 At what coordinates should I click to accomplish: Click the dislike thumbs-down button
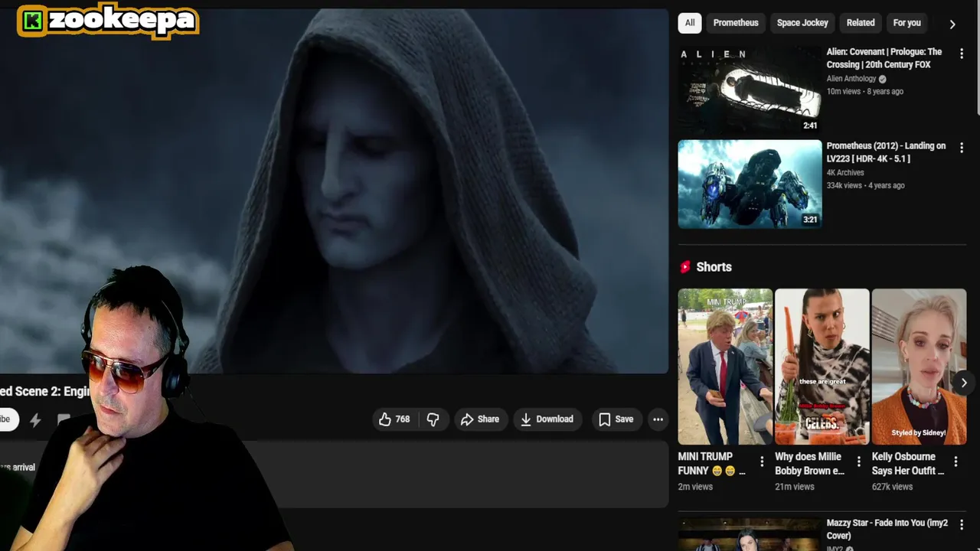tap(433, 419)
